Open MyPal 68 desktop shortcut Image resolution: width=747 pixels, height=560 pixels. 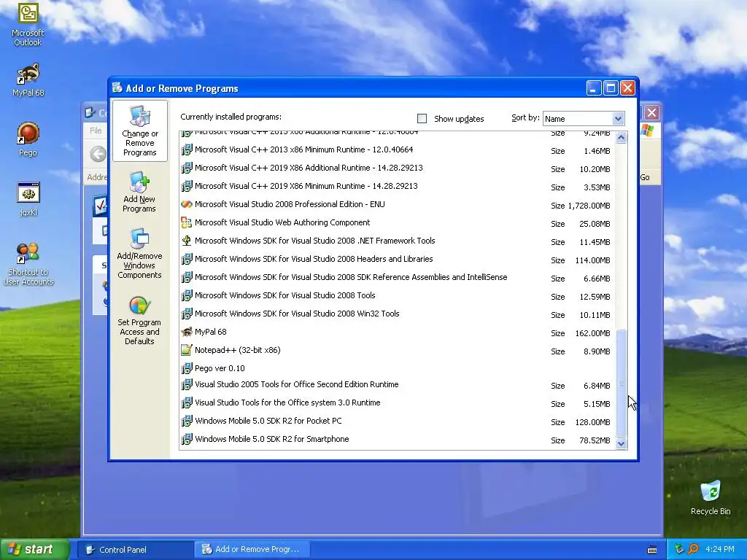point(28,79)
